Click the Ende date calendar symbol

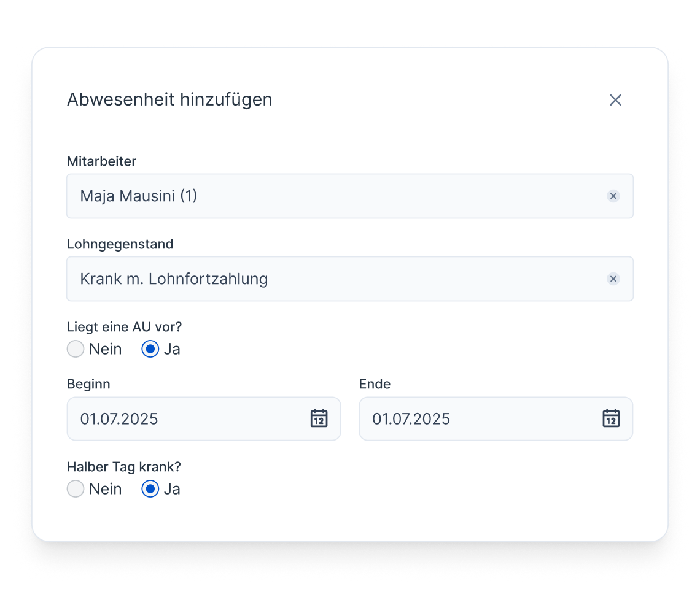tap(611, 419)
